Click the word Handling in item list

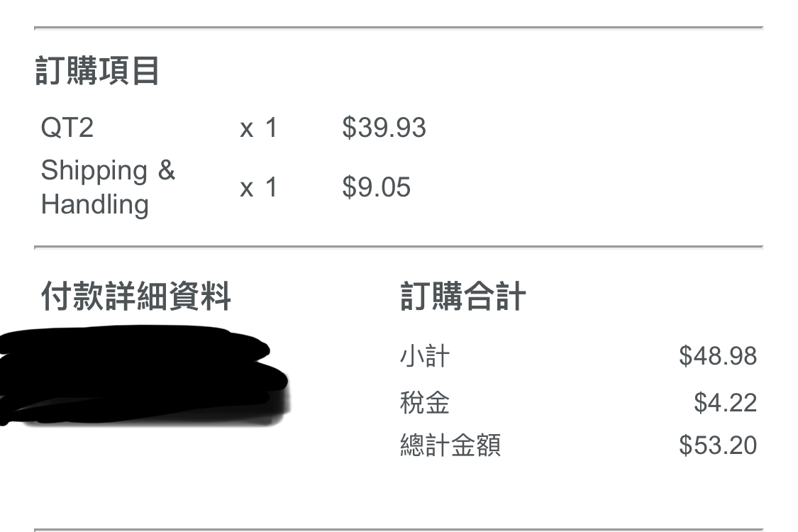tap(94, 204)
